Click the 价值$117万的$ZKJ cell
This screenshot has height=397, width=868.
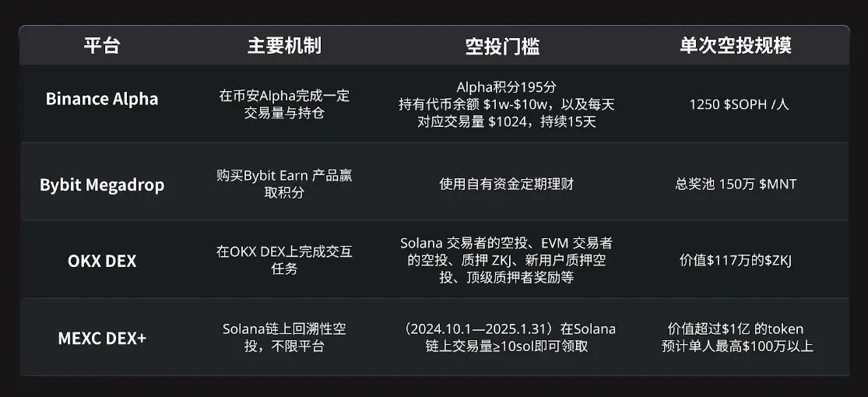pyautogui.click(x=736, y=260)
